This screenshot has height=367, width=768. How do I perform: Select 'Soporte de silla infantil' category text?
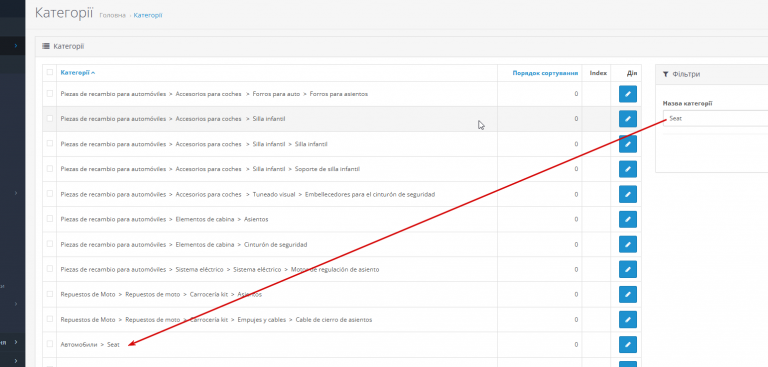click(327, 169)
